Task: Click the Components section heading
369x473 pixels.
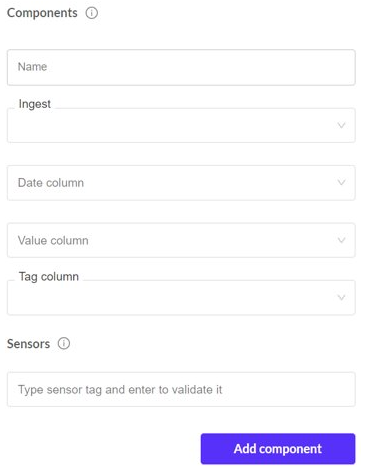Action: point(42,13)
